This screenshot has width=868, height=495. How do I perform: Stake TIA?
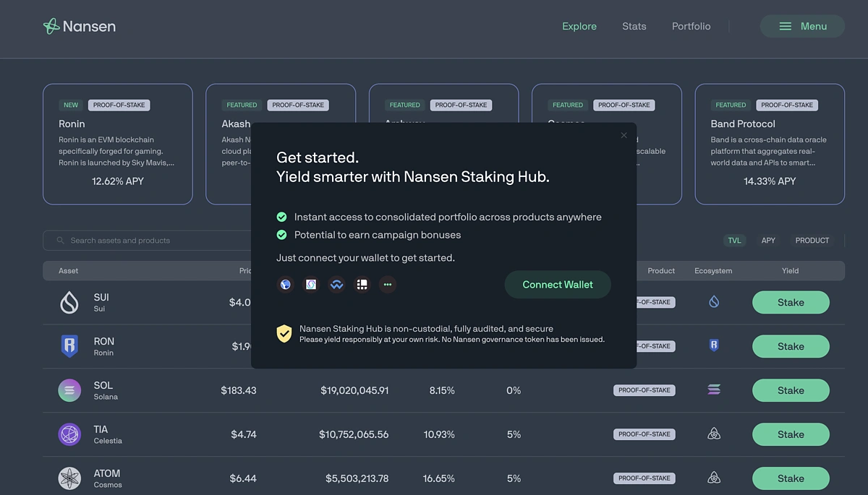(791, 435)
